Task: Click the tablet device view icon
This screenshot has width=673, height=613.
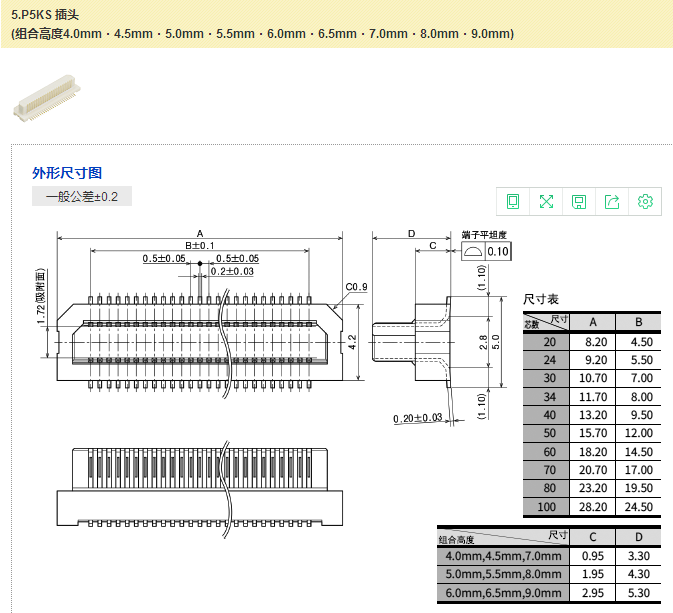Action: [x=513, y=201]
